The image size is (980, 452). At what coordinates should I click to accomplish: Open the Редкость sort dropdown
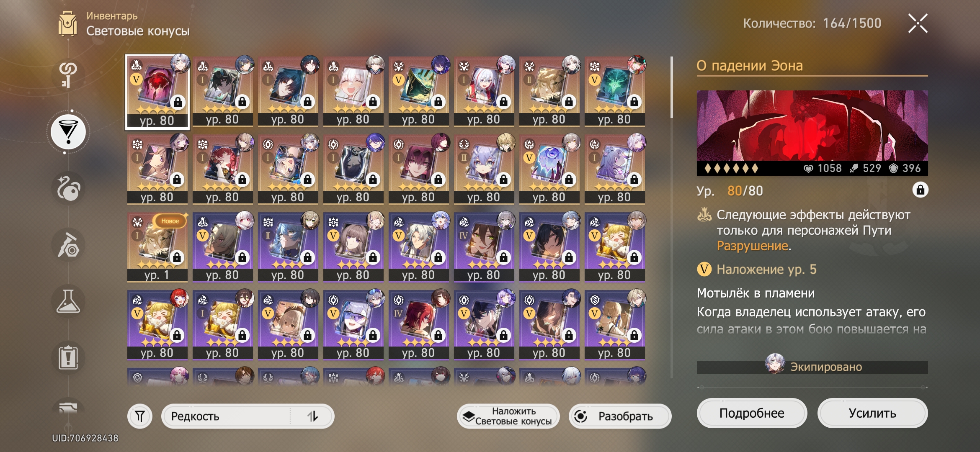226,416
